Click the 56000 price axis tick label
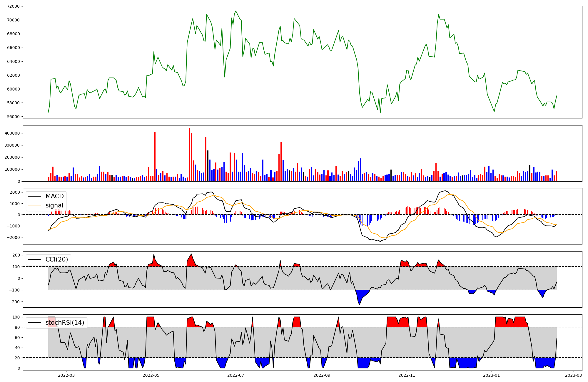The height and width of the screenshot is (382, 588). pyautogui.click(x=13, y=117)
